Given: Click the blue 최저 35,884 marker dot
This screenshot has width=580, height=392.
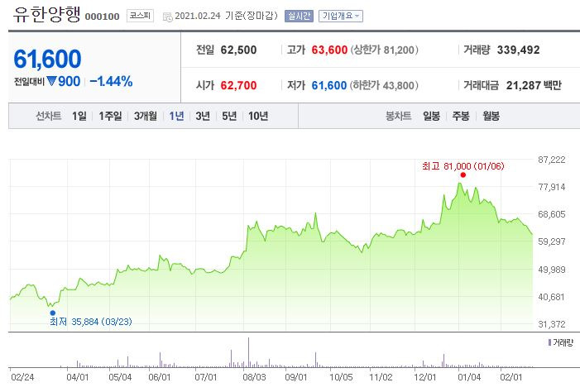Looking at the screenshot, I should tap(52, 313).
